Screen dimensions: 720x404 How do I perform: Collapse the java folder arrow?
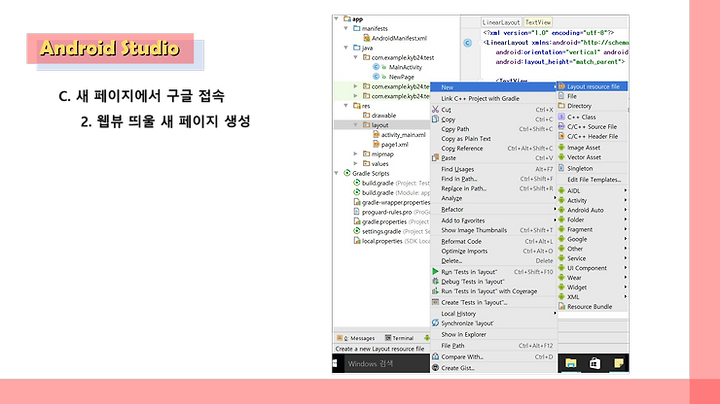click(x=346, y=48)
